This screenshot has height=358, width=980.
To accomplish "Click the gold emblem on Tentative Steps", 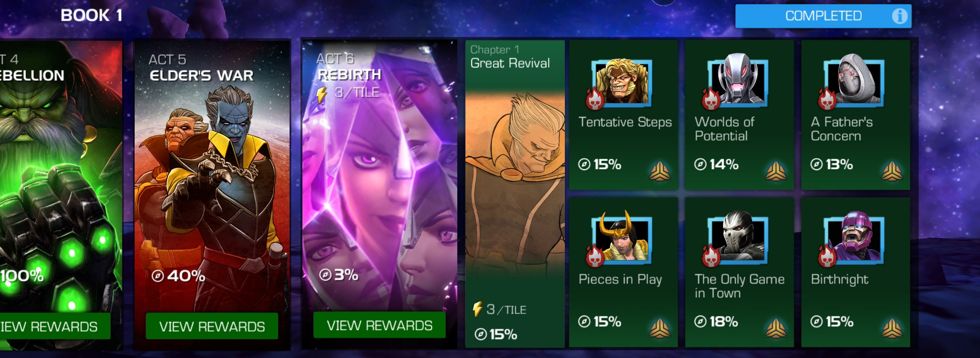I will (659, 171).
